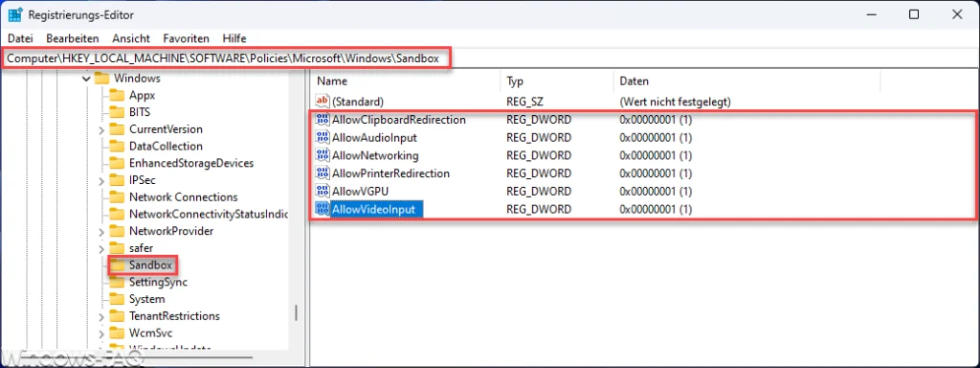Image resolution: width=980 pixels, height=368 pixels.
Task: Click the Sandbox folder icon
Action: (117, 265)
